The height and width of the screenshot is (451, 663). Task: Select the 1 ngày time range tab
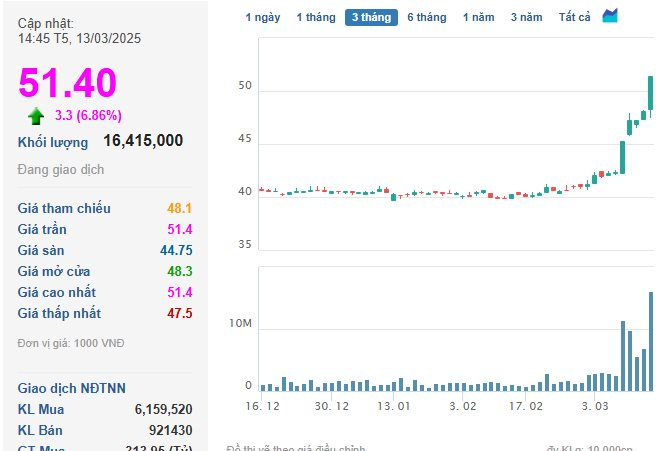(263, 17)
